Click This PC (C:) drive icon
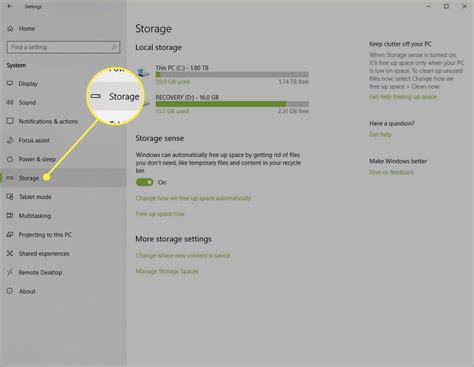 tap(143, 72)
